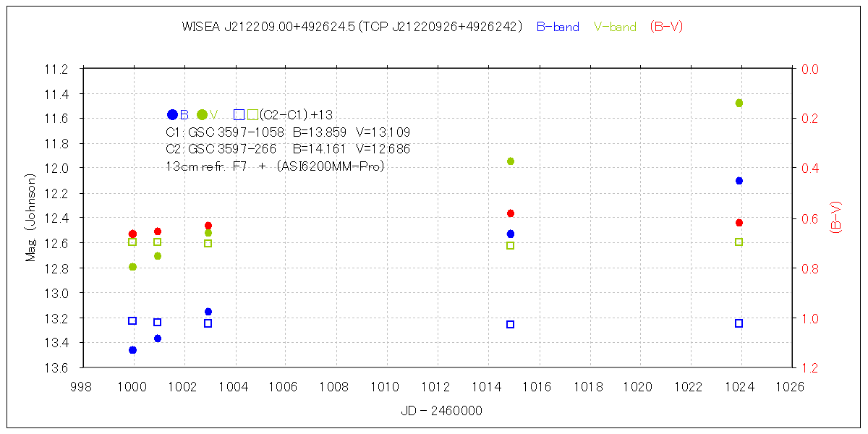Click the blue hollow square at JD 1015
Image resolution: width=868 pixels, height=434 pixels.
click(x=511, y=325)
